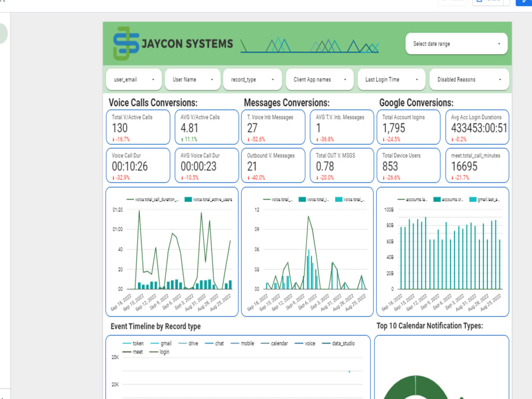This screenshot has width=532, height=399.
Task: Click the T. Voice Inb Messages value 27
Action: click(x=252, y=128)
